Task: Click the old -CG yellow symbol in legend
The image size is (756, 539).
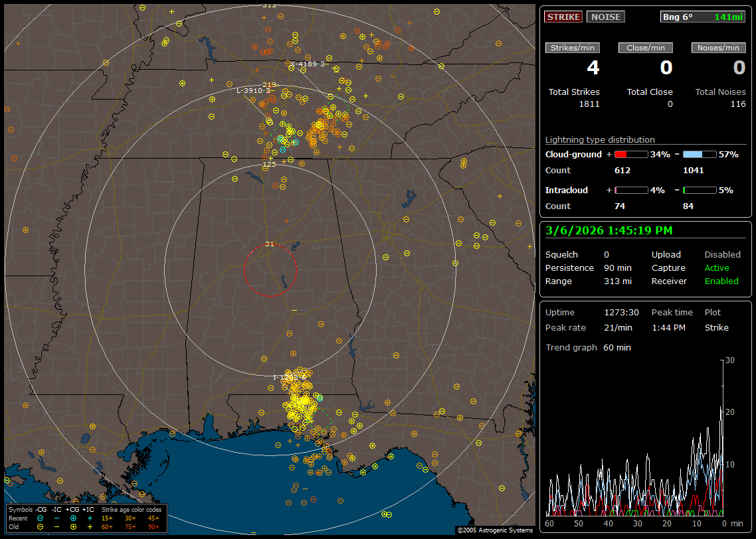Action: click(41, 526)
